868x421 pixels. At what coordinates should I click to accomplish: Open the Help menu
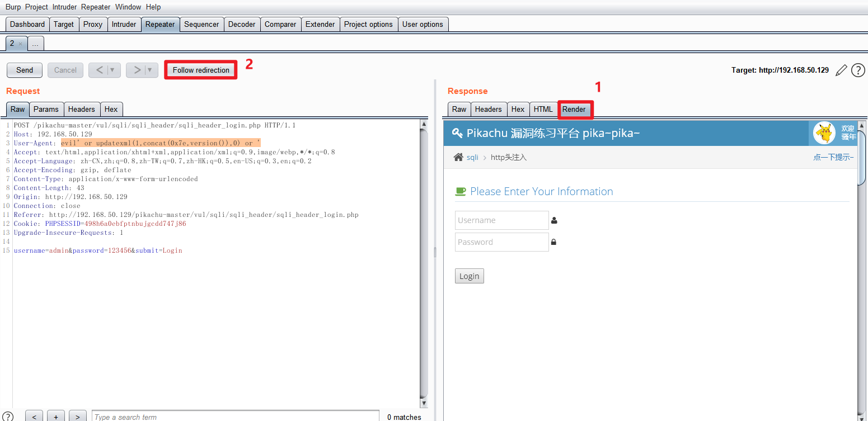pos(153,7)
